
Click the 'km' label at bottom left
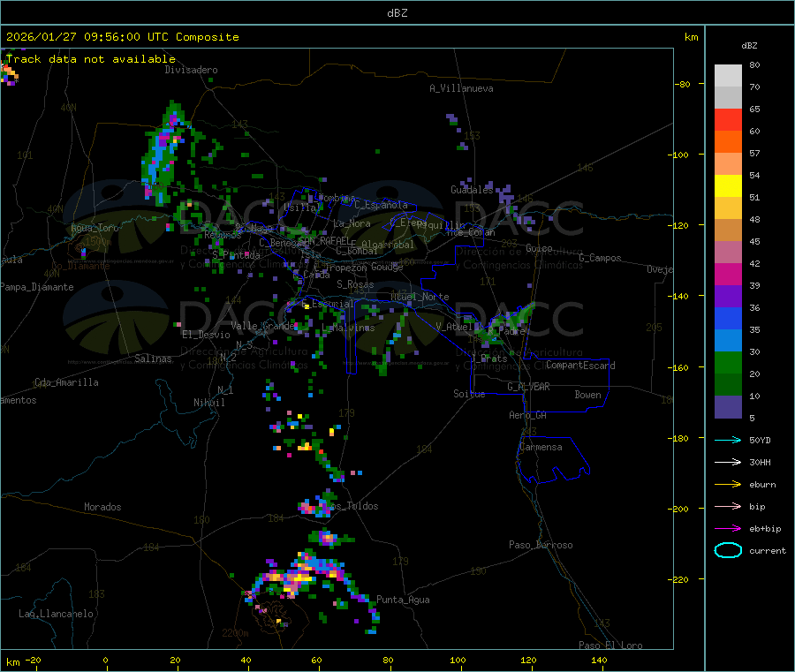pos(12,662)
